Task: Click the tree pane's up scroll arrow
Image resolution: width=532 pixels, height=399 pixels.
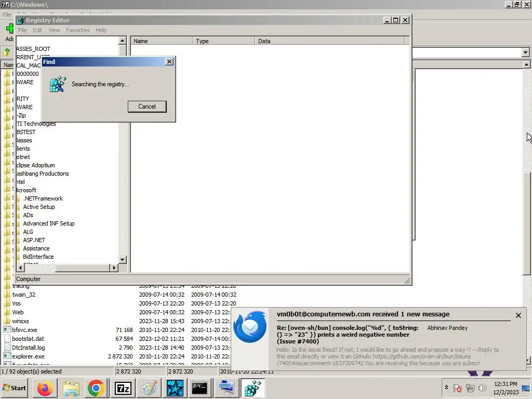Action: click(x=123, y=41)
